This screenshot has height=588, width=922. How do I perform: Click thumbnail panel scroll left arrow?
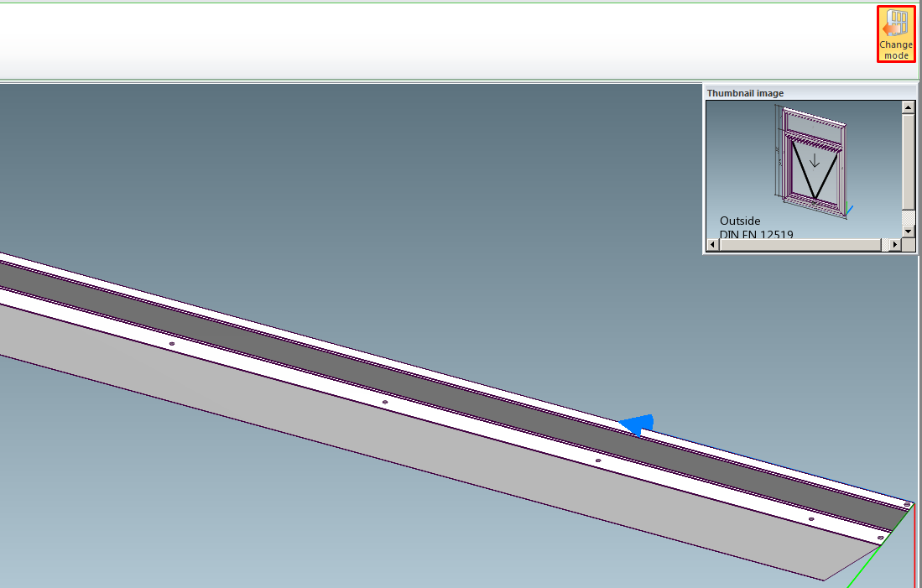[713, 244]
